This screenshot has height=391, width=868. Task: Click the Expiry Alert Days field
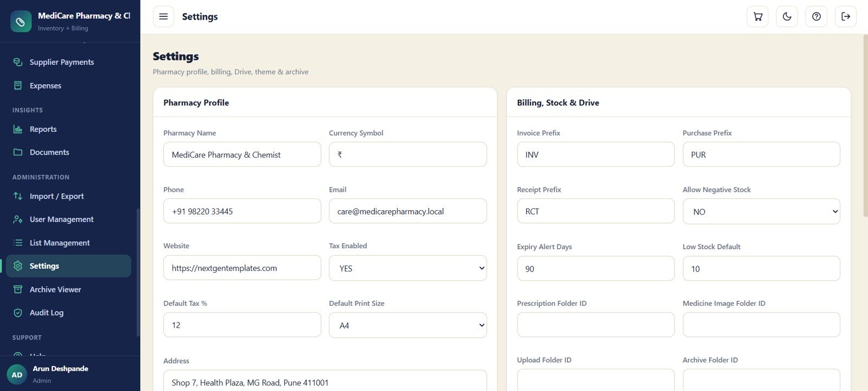pyautogui.click(x=596, y=268)
